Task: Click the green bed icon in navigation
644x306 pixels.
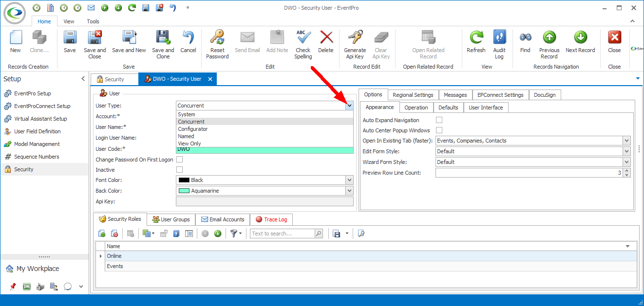Action: [27, 287]
